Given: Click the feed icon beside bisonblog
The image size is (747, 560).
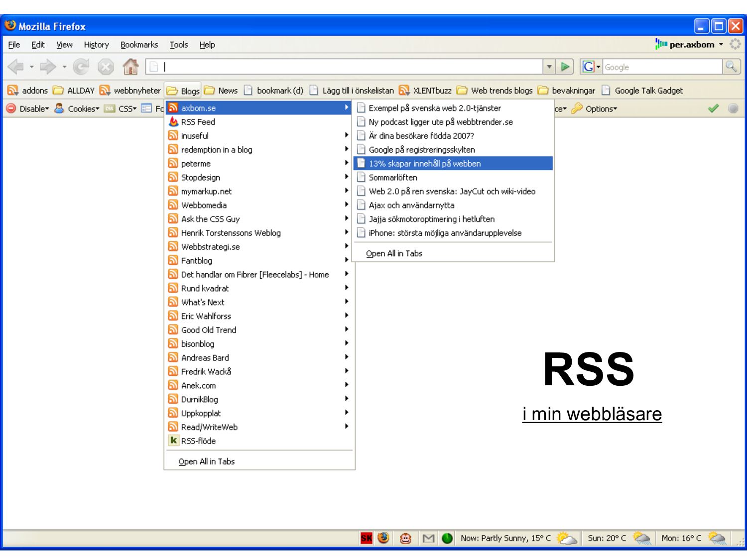Looking at the screenshot, I should [173, 343].
